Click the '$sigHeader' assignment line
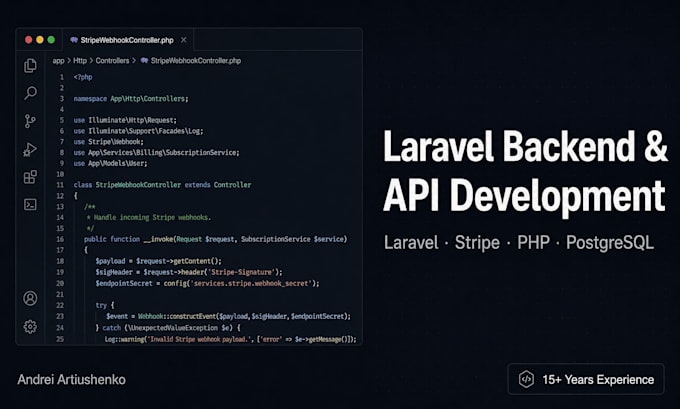Image resolution: width=680 pixels, height=409 pixels. (x=189, y=272)
